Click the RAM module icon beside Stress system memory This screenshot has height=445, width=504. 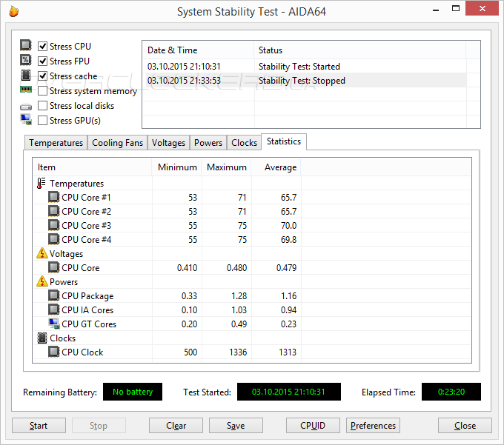26,90
